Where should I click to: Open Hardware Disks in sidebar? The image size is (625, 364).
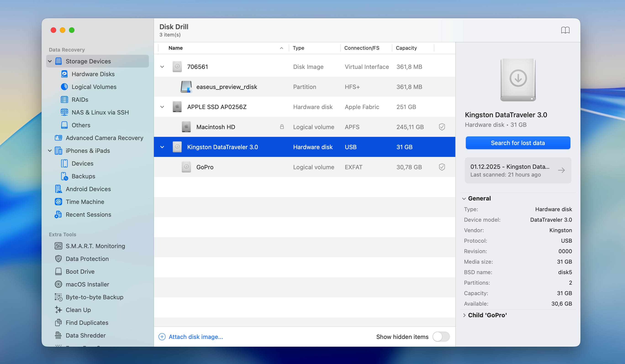[93, 74]
